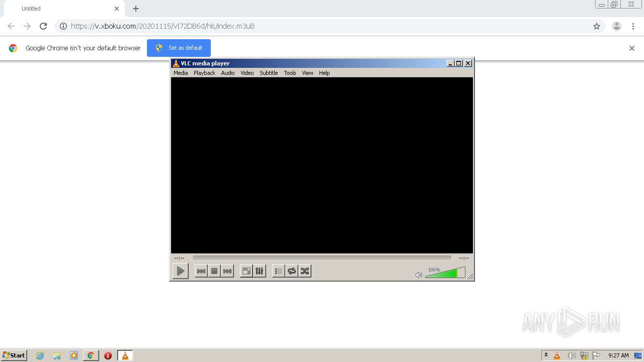Viewport: 644px width, 362px height.
Task: Toggle random shuffle in VLC
Action: pos(305,271)
